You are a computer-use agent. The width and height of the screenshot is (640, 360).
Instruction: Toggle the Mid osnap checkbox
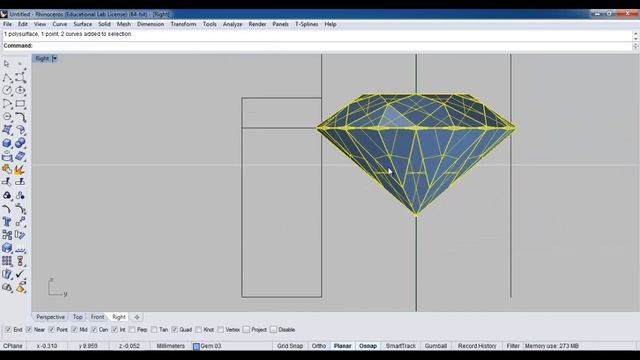[x=74, y=329]
